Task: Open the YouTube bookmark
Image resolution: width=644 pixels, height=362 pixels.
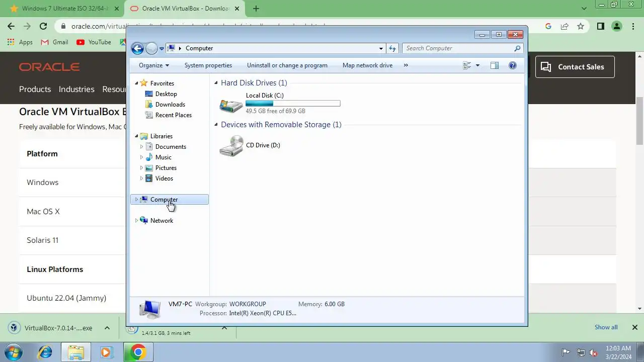Action: pyautogui.click(x=94, y=42)
